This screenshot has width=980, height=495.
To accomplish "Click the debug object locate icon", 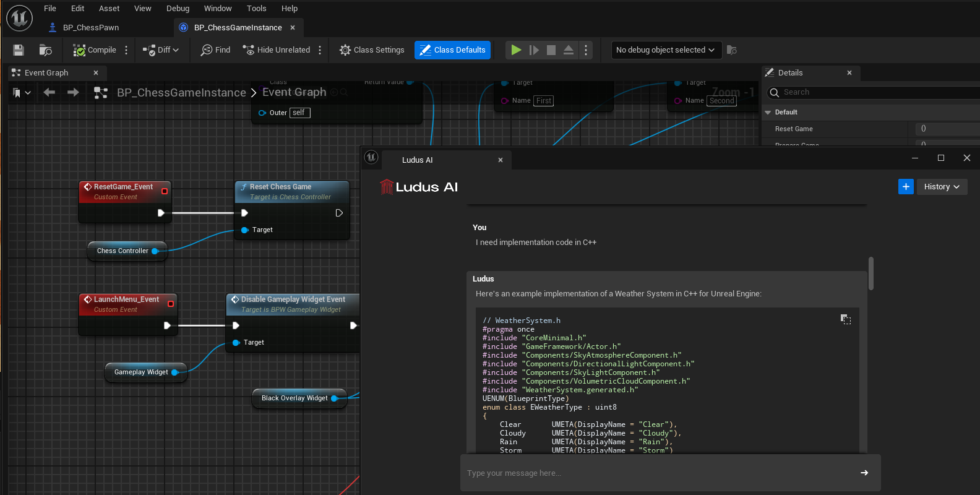I will pyautogui.click(x=731, y=50).
